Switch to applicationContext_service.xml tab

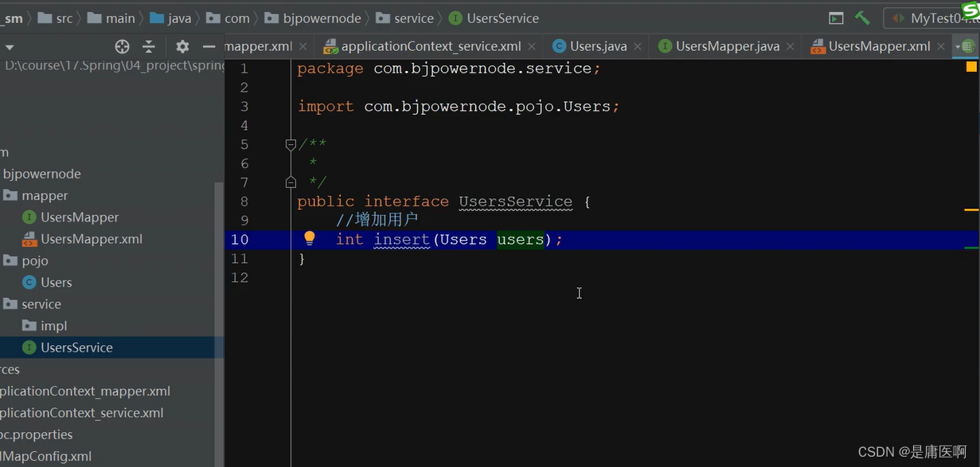coord(431,46)
